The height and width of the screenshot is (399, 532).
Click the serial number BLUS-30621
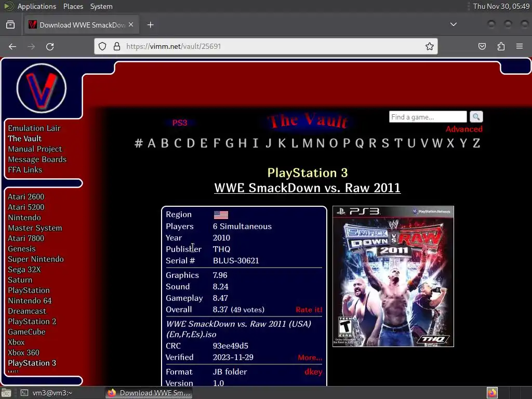(x=236, y=261)
